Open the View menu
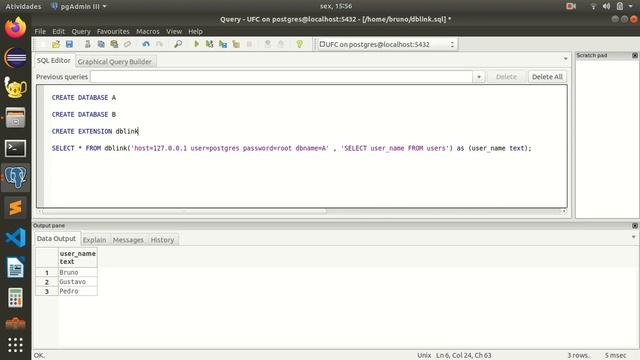This screenshot has width=640, height=360. click(x=174, y=31)
